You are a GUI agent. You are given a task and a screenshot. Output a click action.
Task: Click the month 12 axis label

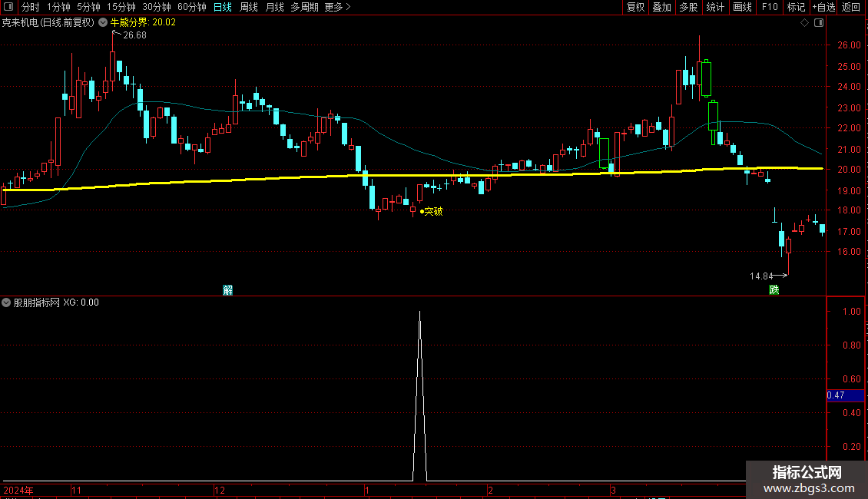(220, 490)
